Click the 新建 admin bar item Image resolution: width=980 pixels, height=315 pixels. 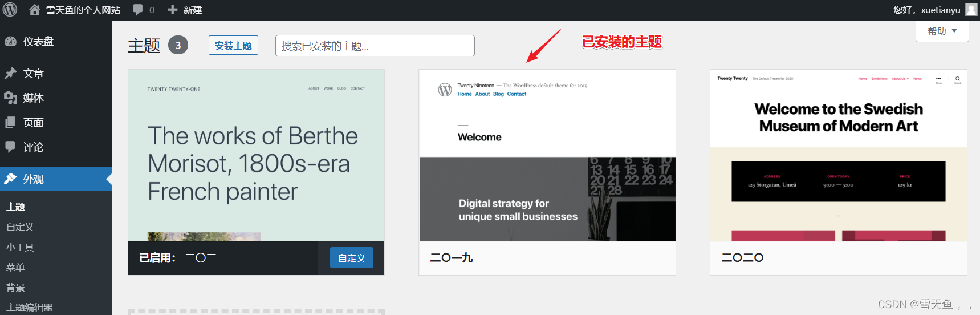[x=193, y=10]
